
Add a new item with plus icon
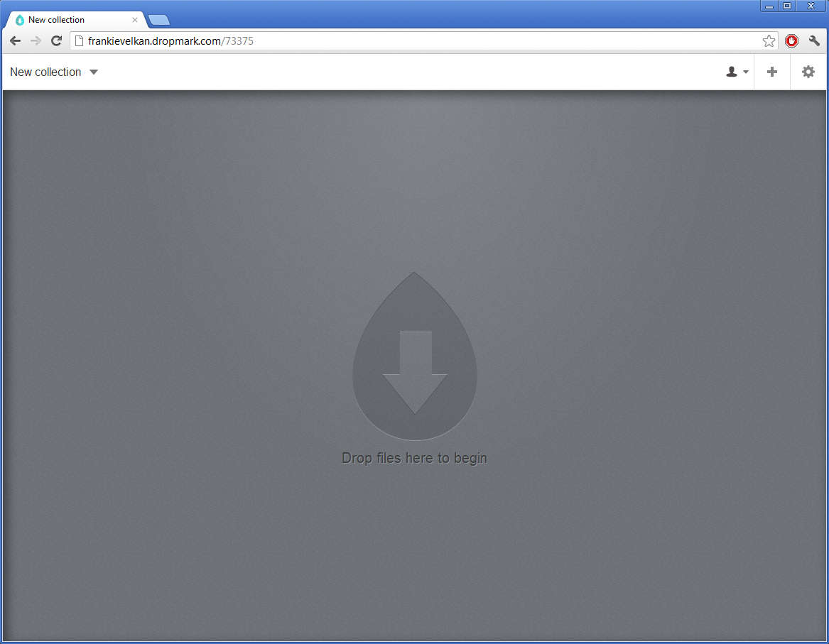click(772, 72)
